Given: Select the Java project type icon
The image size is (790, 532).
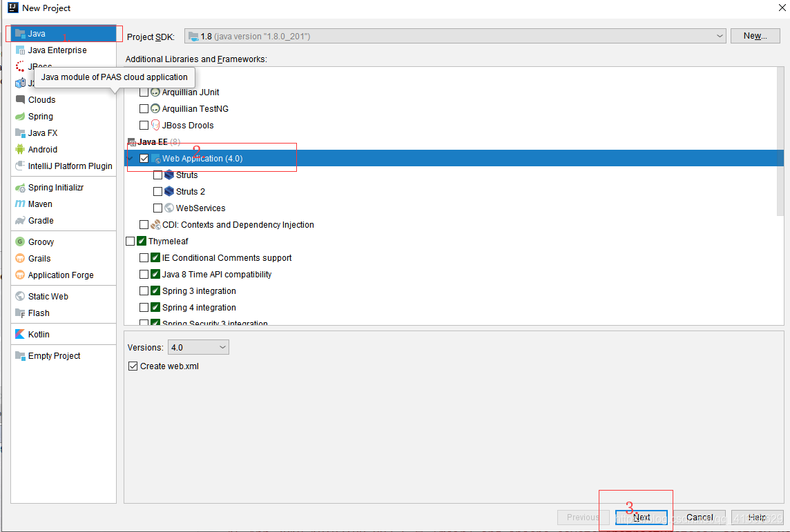Looking at the screenshot, I should click(x=20, y=34).
